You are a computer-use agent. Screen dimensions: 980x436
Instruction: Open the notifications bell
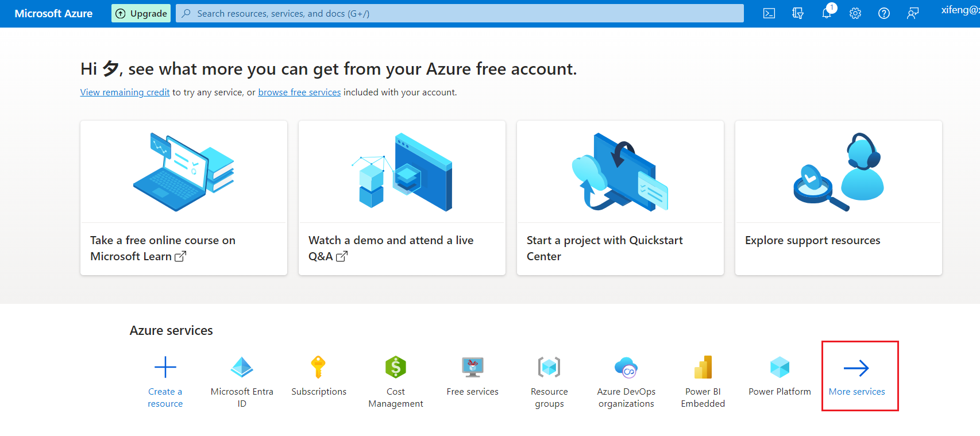(x=827, y=13)
